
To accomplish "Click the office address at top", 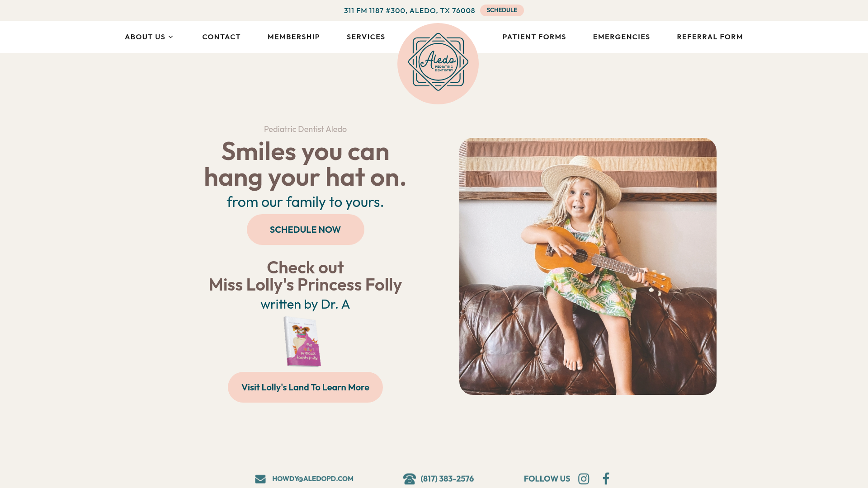I will 410,10.
